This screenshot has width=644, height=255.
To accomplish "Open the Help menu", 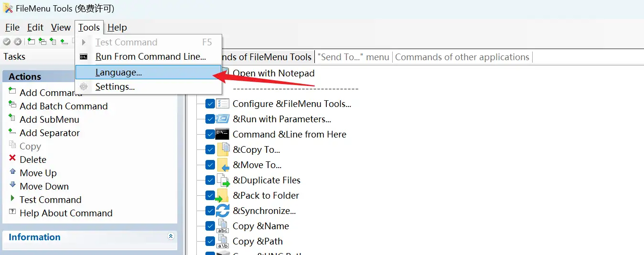I will click(x=117, y=27).
